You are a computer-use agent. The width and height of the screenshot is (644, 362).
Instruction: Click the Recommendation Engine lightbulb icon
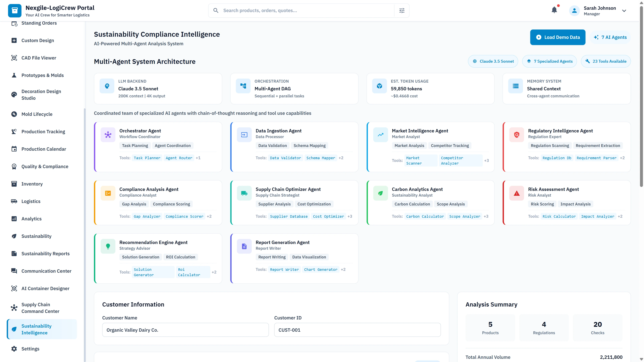[x=108, y=246]
